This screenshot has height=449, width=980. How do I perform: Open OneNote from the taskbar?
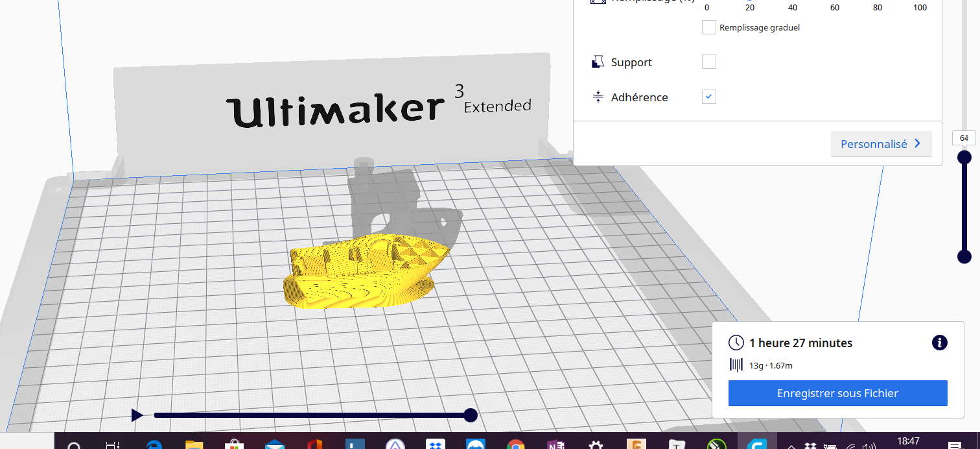[555, 444]
